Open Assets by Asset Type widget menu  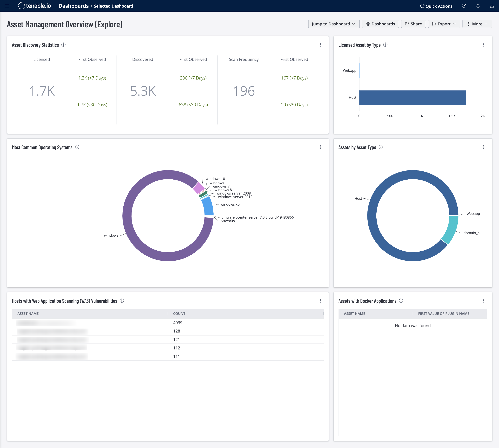(x=483, y=147)
